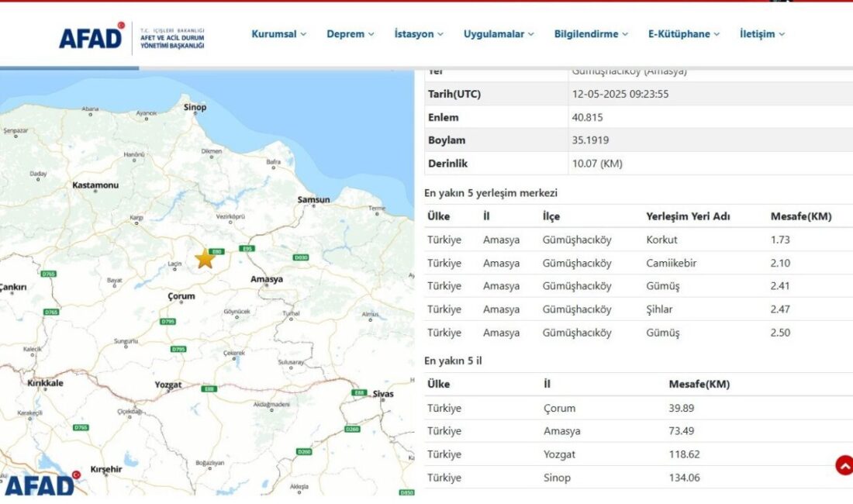
Task: Click the E95 road shield on the map
Action: coord(246,249)
